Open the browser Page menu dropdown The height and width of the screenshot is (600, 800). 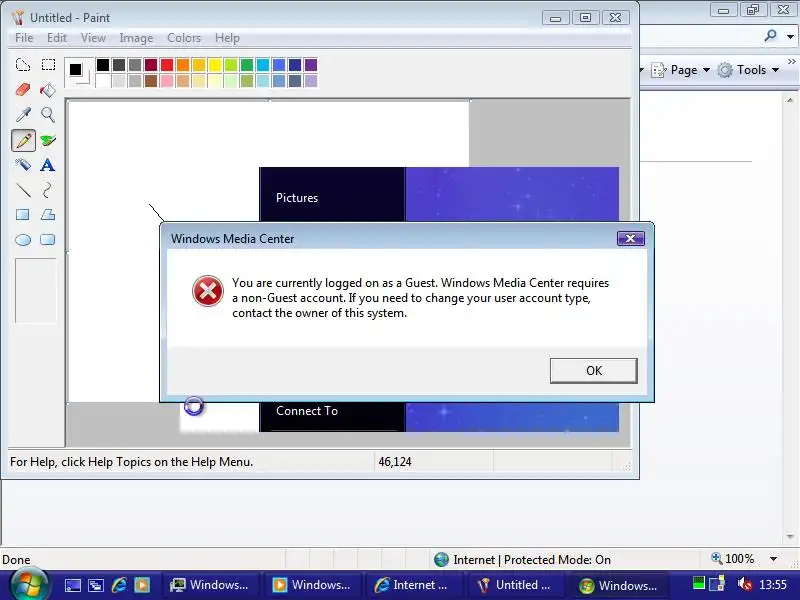681,70
